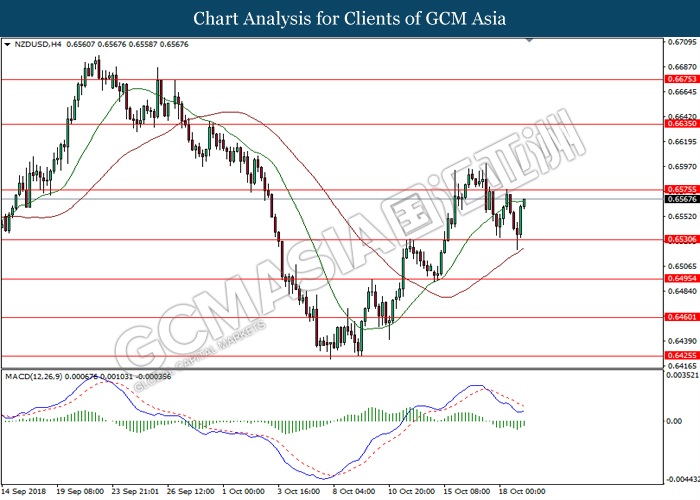Click the chart shift triangle marker at top
The height and width of the screenshot is (500, 700).
(529, 41)
